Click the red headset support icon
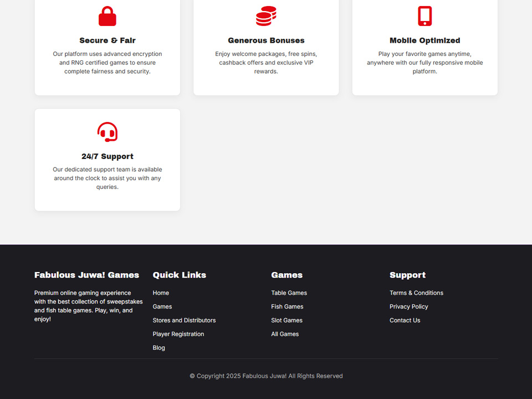This screenshot has height=399, width=532. pyautogui.click(x=108, y=132)
